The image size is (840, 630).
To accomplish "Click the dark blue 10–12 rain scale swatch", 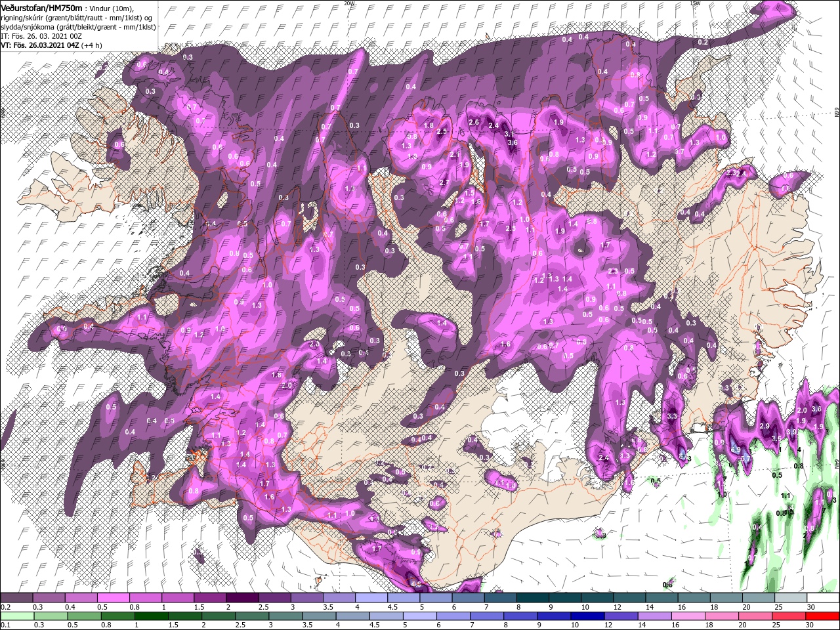I will [x=588, y=616].
